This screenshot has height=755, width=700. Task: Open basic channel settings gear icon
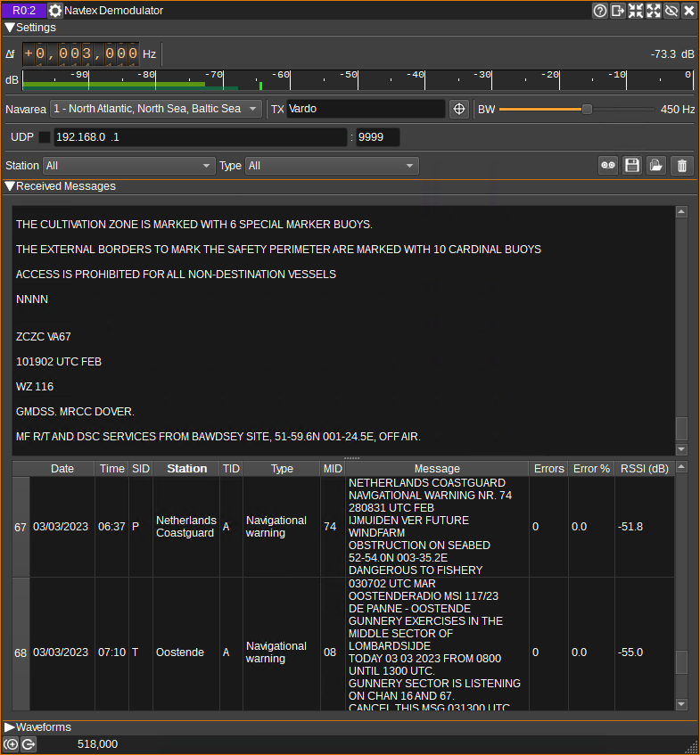tap(55, 10)
